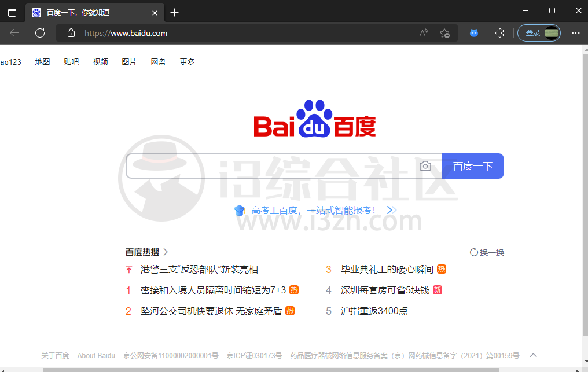Open the tab actions menu icon
Image resolution: width=588 pixels, height=372 pixels.
point(12,13)
